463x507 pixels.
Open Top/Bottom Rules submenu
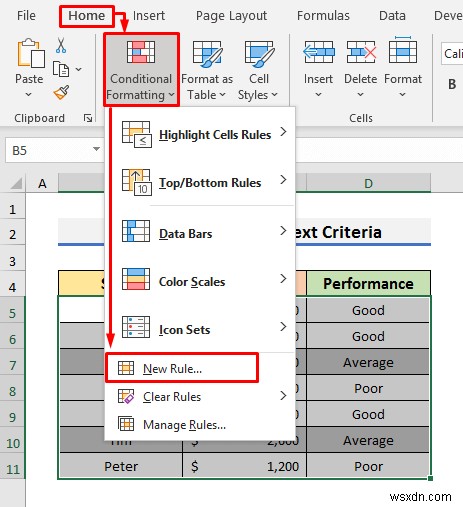coord(200,182)
